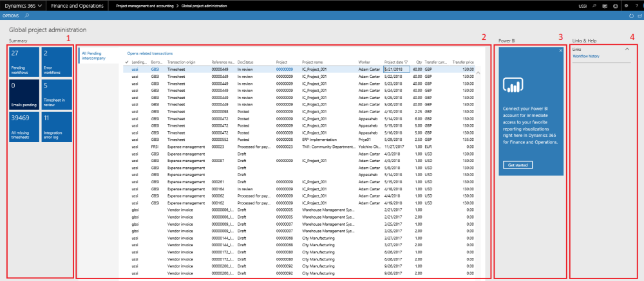Close the Power BI tile

[x=561, y=50]
